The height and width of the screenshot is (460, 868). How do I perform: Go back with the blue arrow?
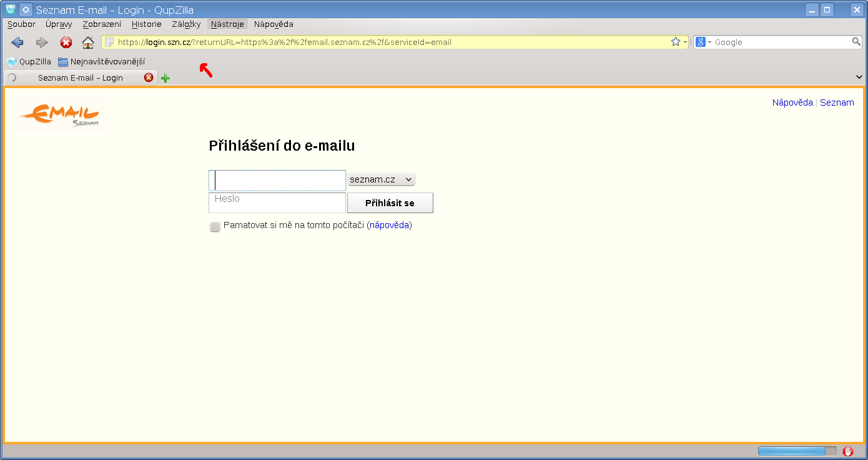tap(17, 42)
